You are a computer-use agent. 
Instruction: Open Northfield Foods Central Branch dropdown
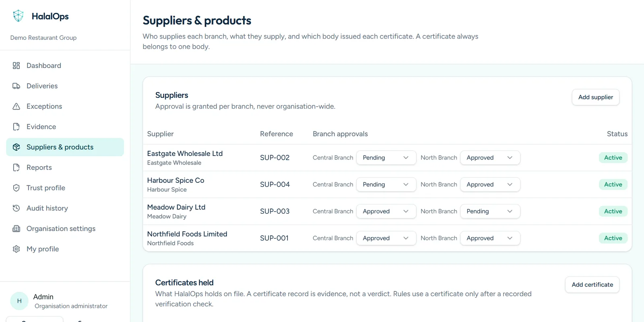386,238
